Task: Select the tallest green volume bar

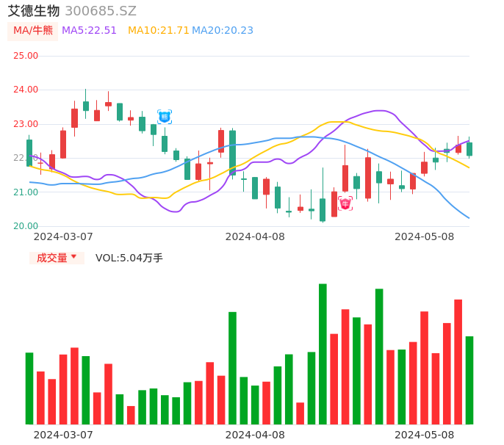Action: pyautogui.click(x=323, y=354)
